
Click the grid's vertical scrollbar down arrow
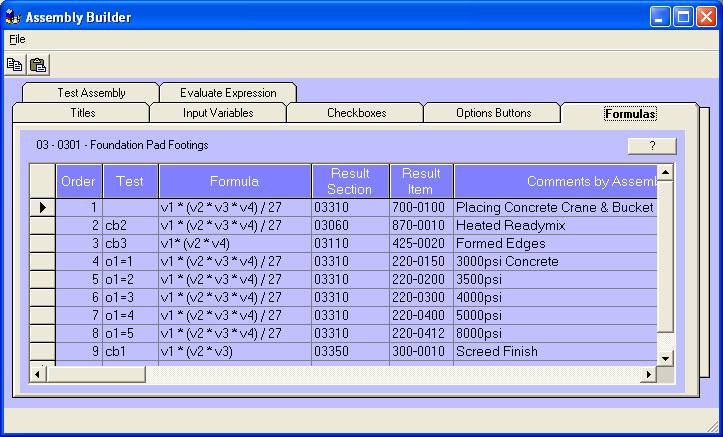tap(665, 357)
